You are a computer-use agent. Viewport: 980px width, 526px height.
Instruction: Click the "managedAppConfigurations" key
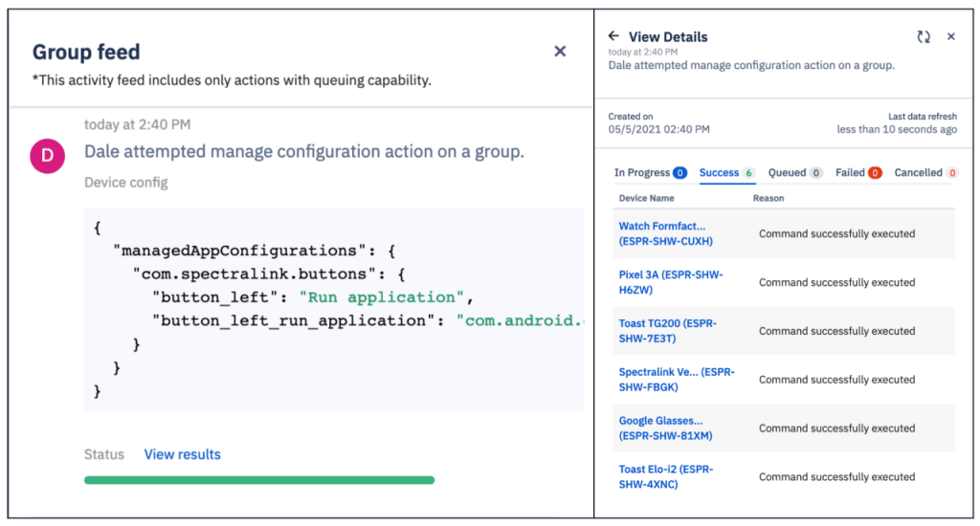(241, 252)
